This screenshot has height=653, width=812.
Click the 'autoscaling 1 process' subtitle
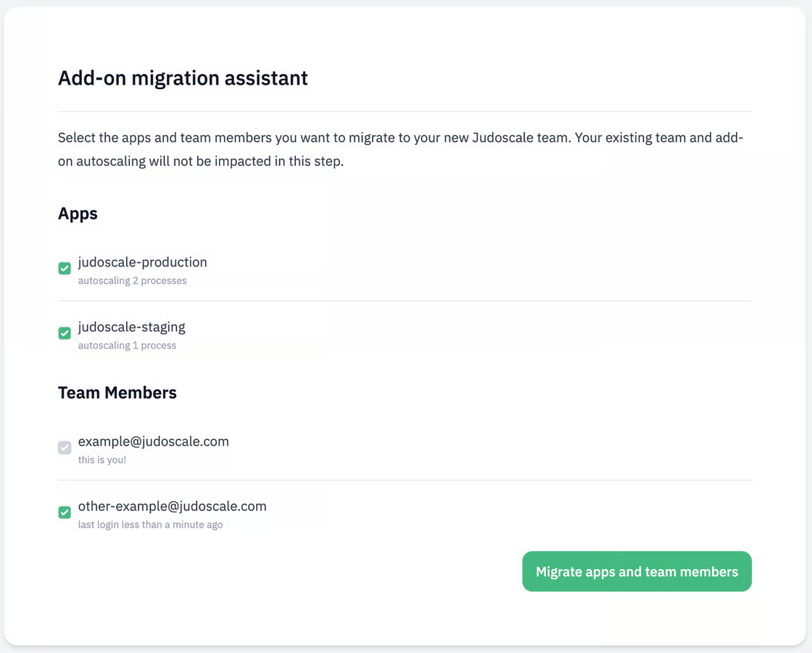coord(127,345)
